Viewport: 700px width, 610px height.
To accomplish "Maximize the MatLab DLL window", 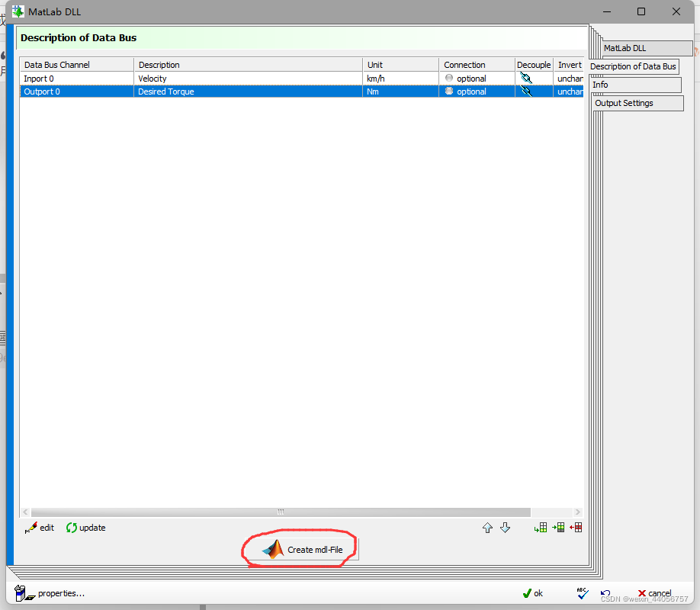I will pos(641,11).
